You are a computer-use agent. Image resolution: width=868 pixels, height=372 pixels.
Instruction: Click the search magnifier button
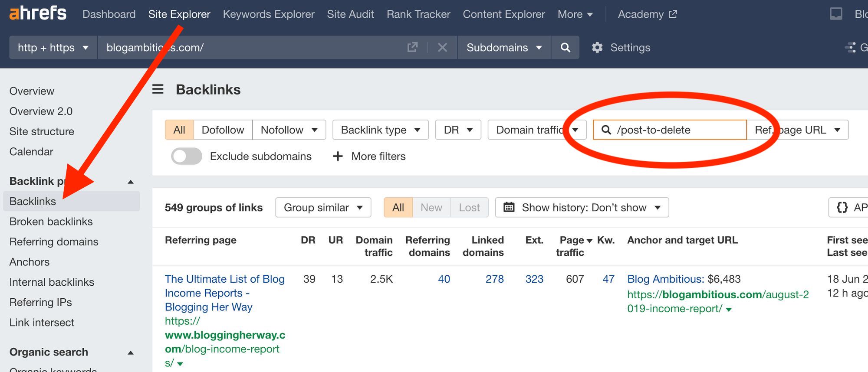tap(565, 47)
